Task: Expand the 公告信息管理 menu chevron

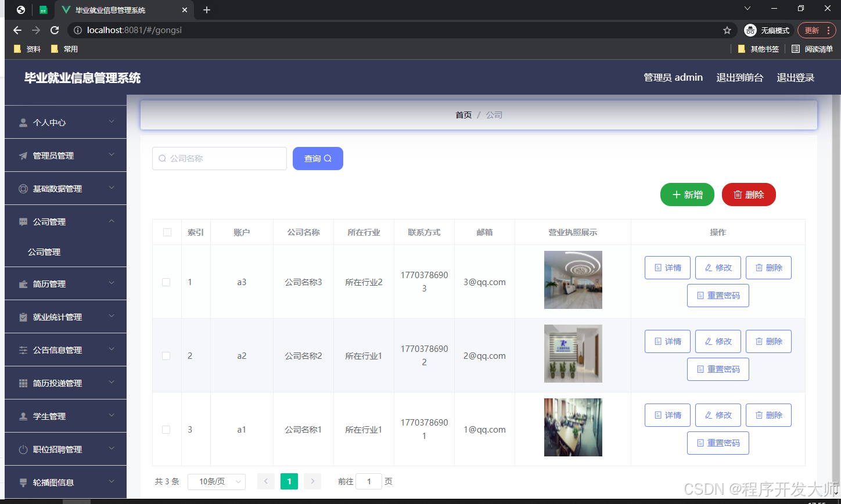Action: pyautogui.click(x=112, y=349)
